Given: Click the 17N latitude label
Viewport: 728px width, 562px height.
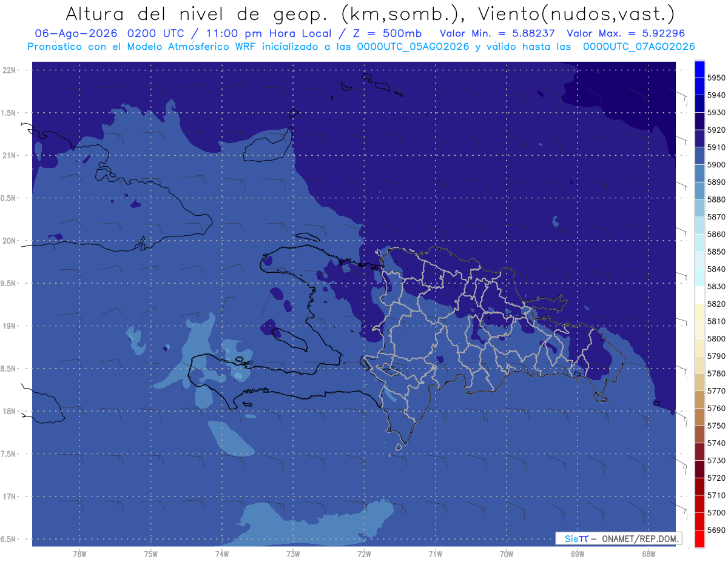Looking at the screenshot, I should (8, 497).
